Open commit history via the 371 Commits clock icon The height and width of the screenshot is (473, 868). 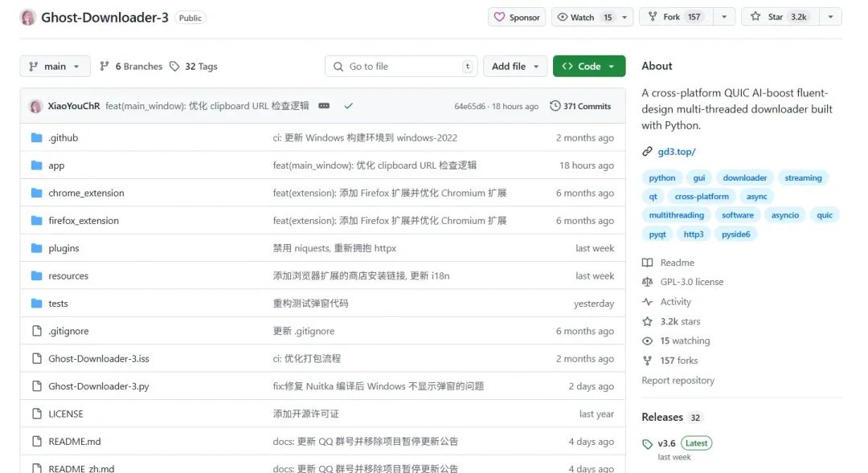pyautogui.click(x=555, y=105)
